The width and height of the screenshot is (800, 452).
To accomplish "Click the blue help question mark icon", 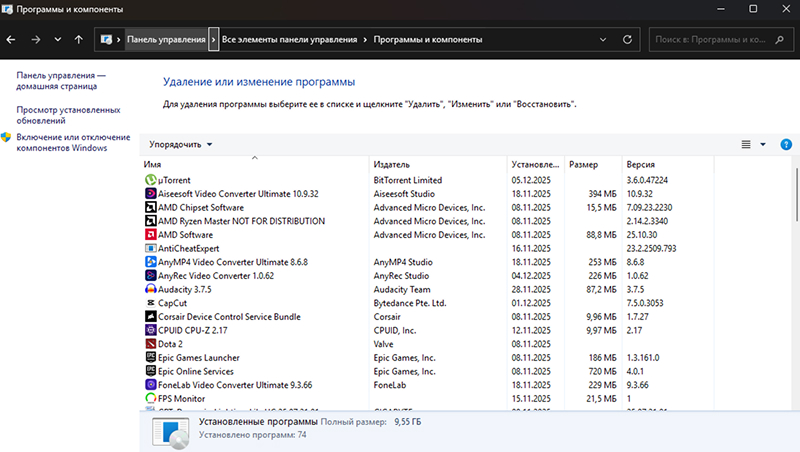I will [786, 144].
